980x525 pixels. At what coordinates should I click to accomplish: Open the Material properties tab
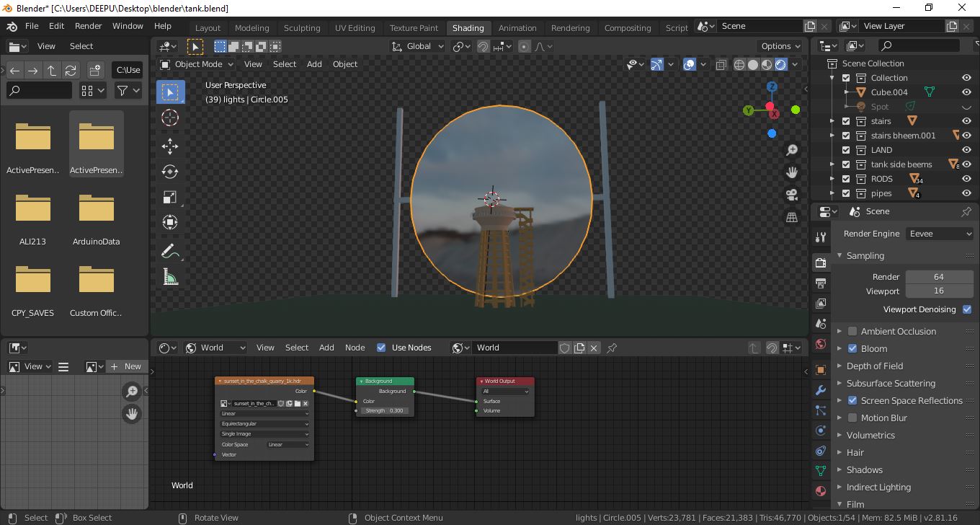(820, 491)
